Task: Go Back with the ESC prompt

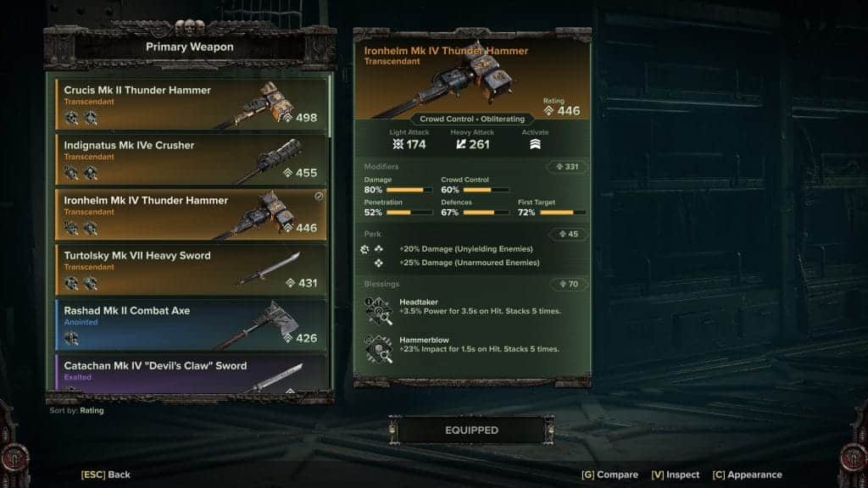Action: pyautogui.click(x=106, y=474)
